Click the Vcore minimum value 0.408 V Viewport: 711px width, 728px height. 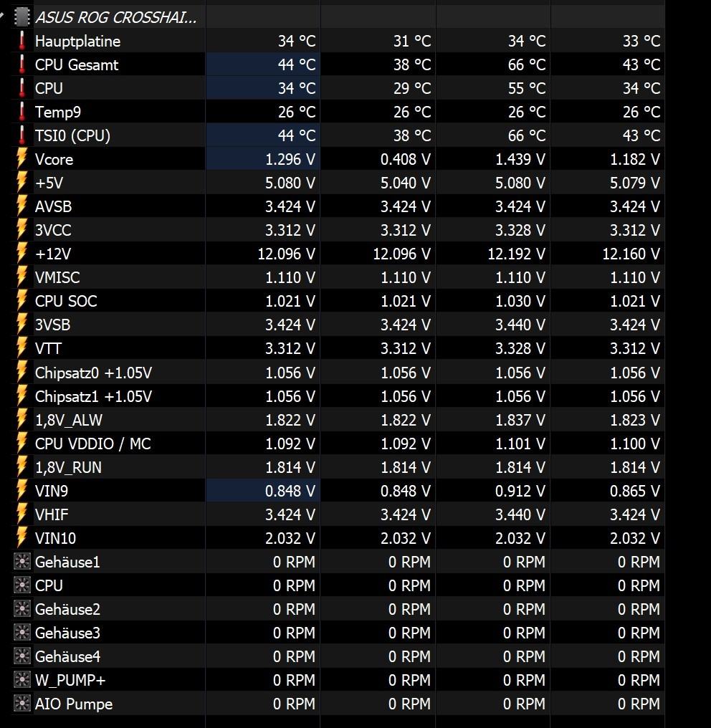[406, 159]
